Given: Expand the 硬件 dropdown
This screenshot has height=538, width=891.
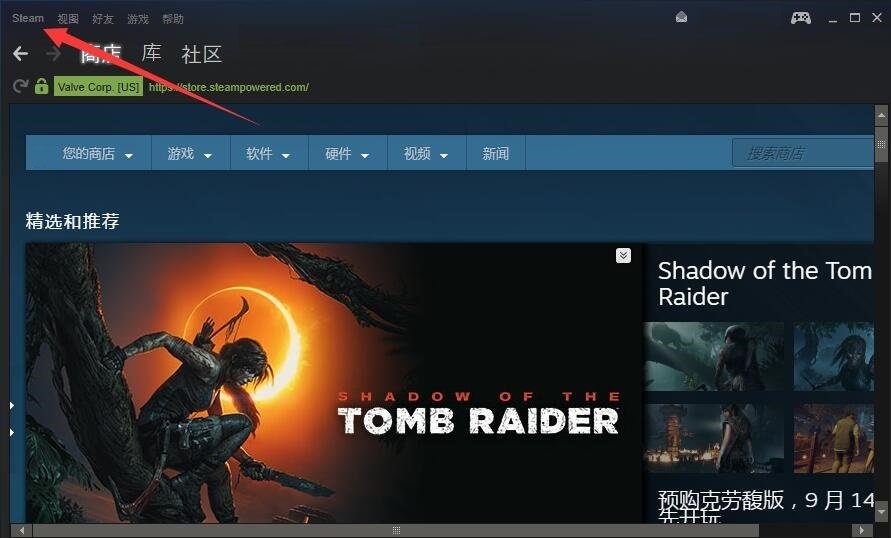Looking at the screenshot, I should pyautogui.click(x=348, y=153).
